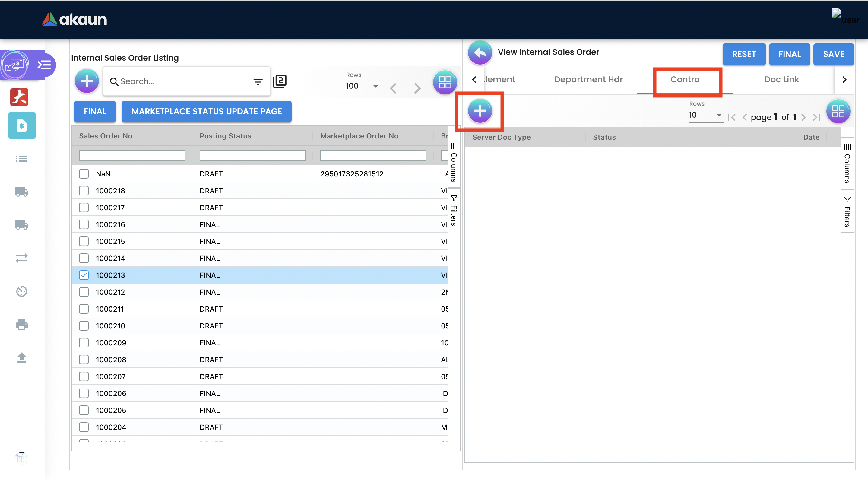
Task: Click plus icon to create sales order
Action: click(x=87, y=81)
